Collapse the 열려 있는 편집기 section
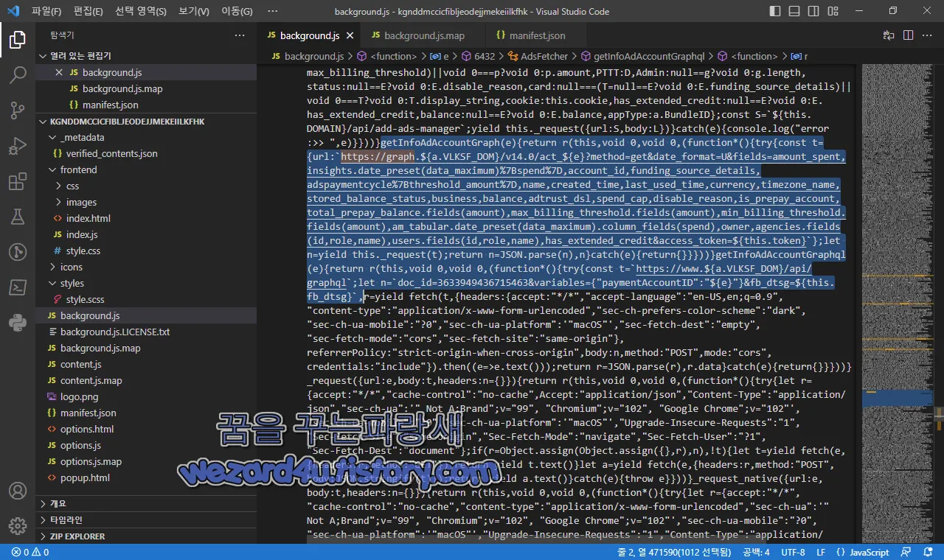Viewport: 944px width, 560px height. (146, 56)
